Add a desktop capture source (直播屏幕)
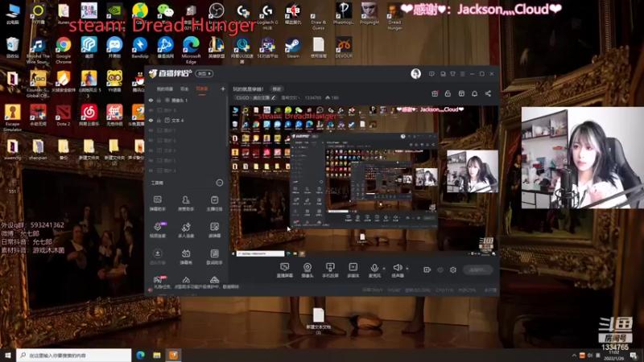 [284, 270]
